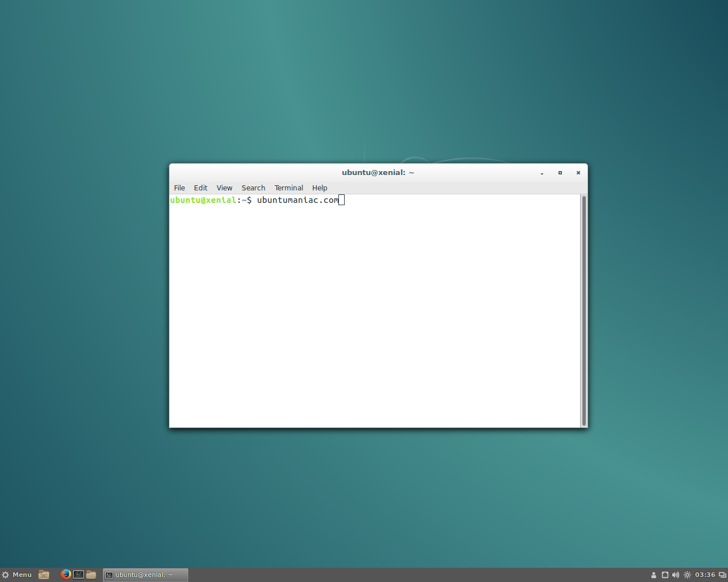Open the Edit menu in terminal
The image size is (728, 582).
point(200,188)
